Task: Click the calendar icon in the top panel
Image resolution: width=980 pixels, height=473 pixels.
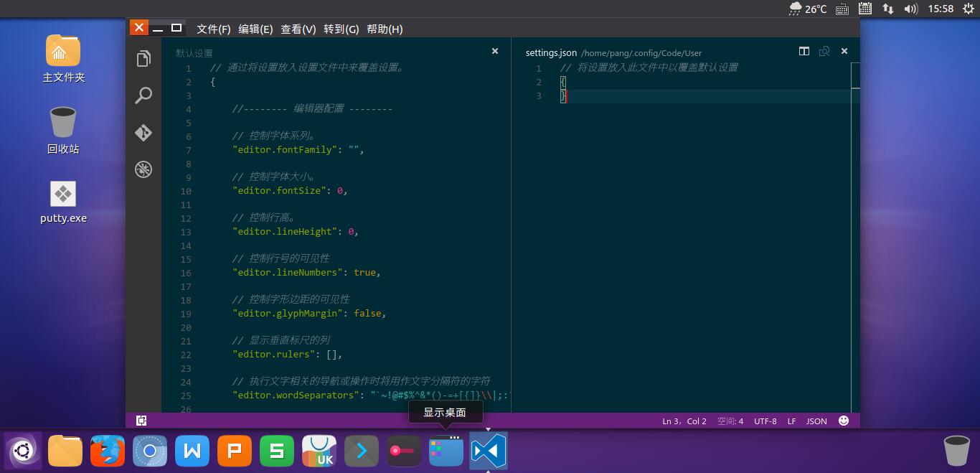Action: 864,10
